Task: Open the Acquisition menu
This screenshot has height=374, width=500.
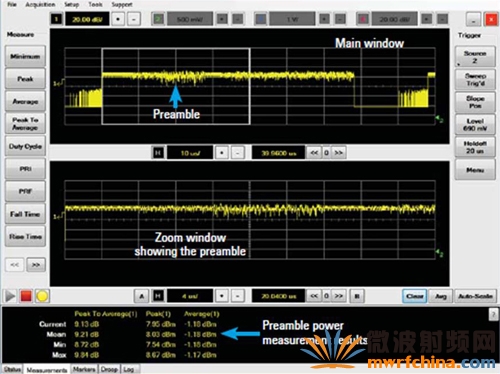Action: click(40, 5)
